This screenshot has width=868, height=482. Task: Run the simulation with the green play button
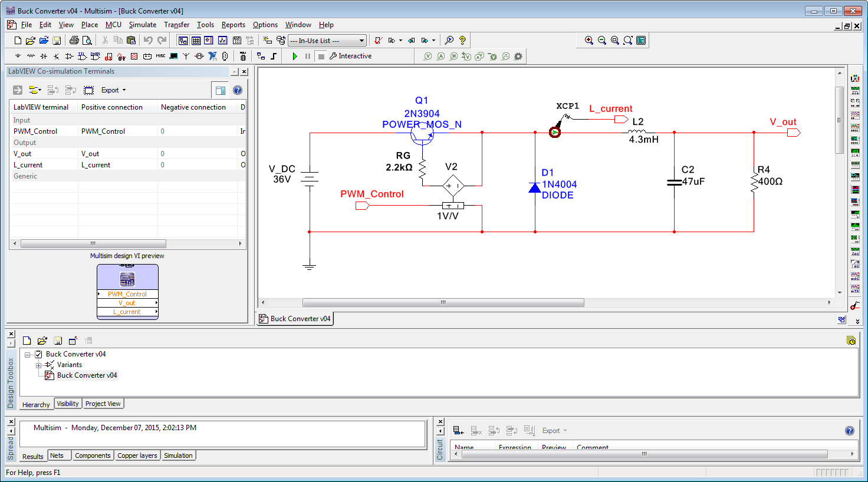coord(295,57)
